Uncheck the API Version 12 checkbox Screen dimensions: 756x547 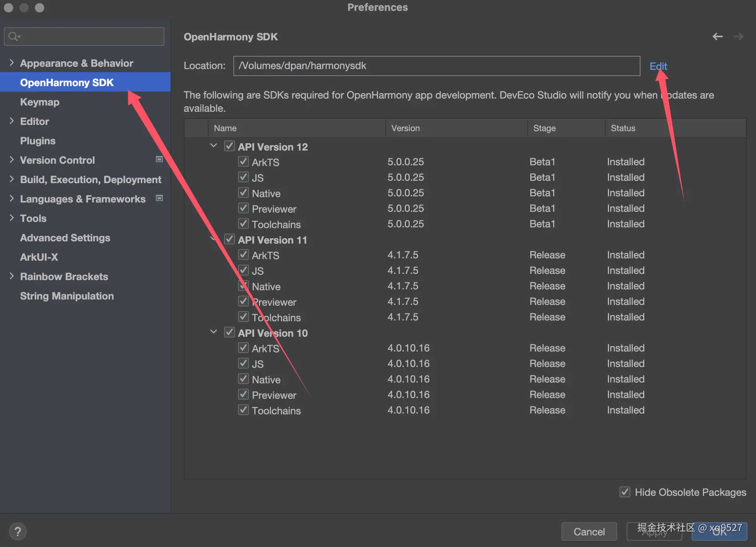[230, 146]
